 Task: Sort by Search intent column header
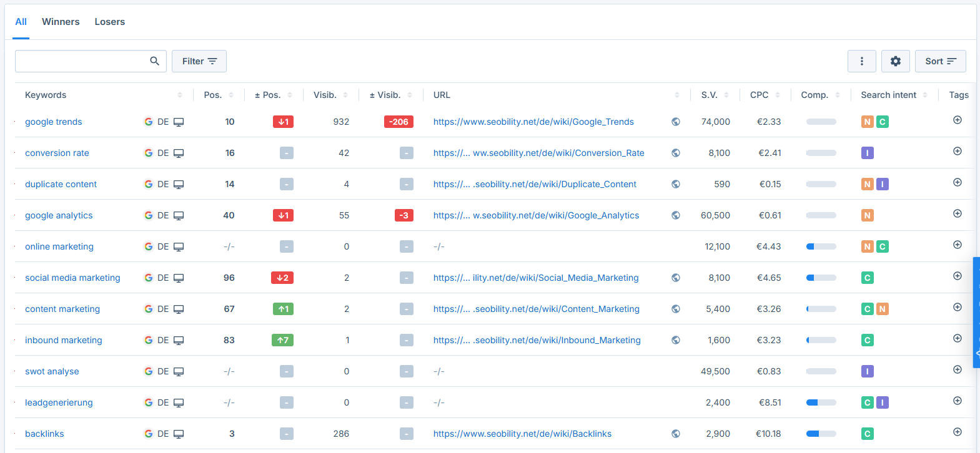(x=925, y=95)
